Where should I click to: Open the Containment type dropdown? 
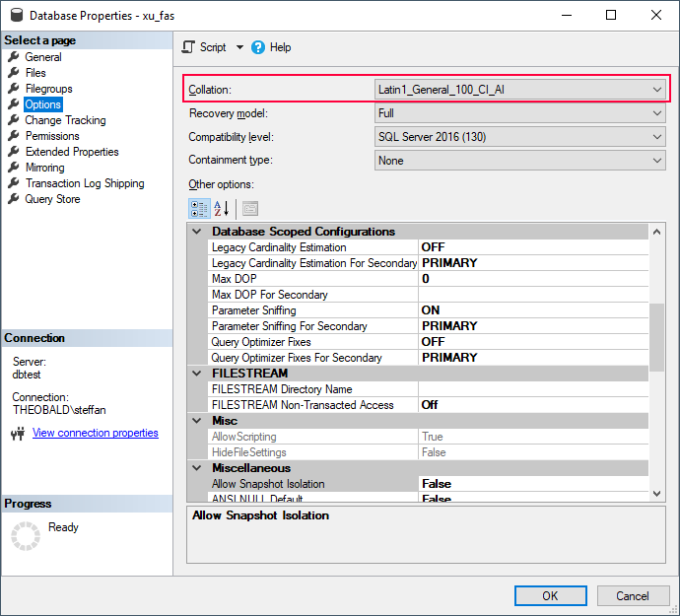[520, 160]
